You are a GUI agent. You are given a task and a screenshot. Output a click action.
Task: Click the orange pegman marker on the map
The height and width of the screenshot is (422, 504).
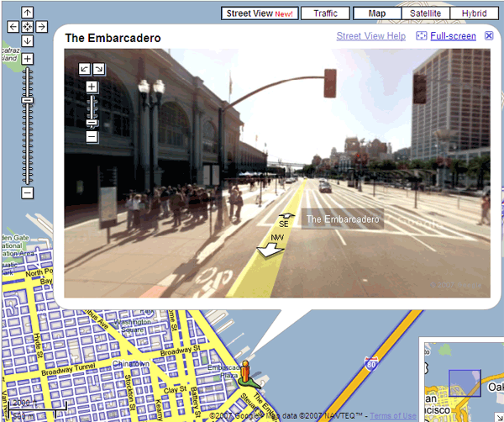pyautogui.click(x=245, y=371)
